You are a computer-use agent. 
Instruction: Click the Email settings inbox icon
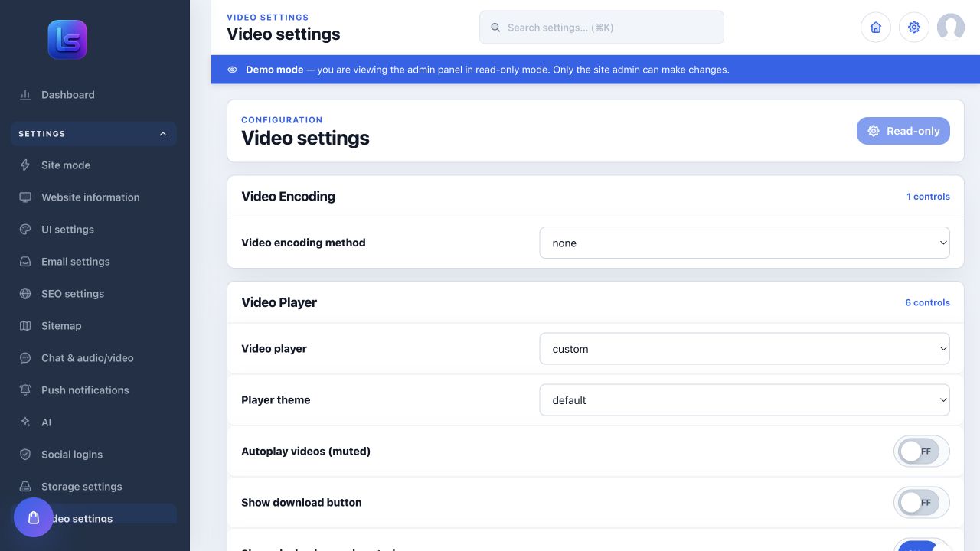tap(25, 262)
